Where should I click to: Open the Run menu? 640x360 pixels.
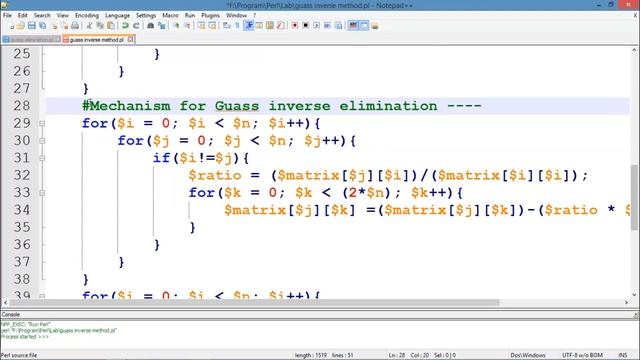click(190, 15)
